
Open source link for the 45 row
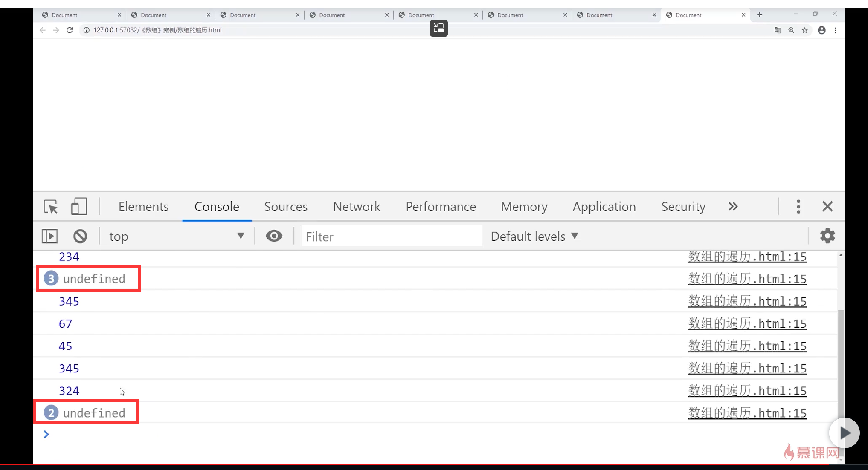coord(747,346)
